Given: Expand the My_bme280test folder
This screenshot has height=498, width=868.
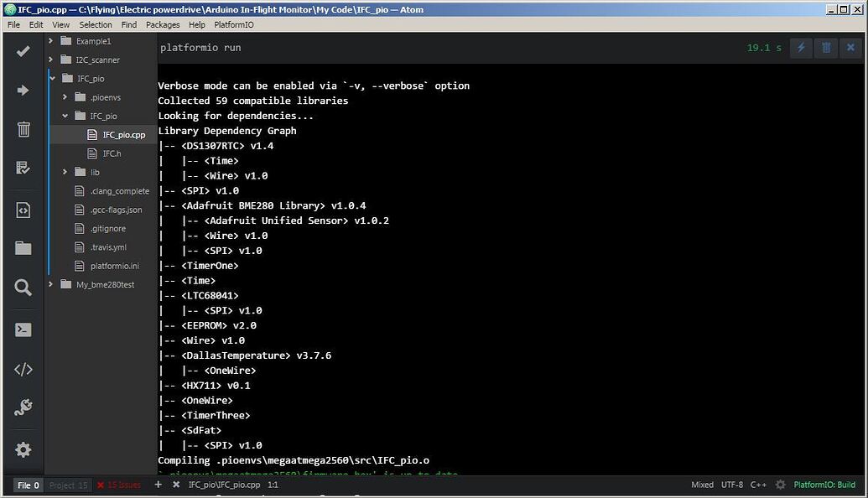Looking at the screenshot, I should pyautogui.click(x=51, y=284).
